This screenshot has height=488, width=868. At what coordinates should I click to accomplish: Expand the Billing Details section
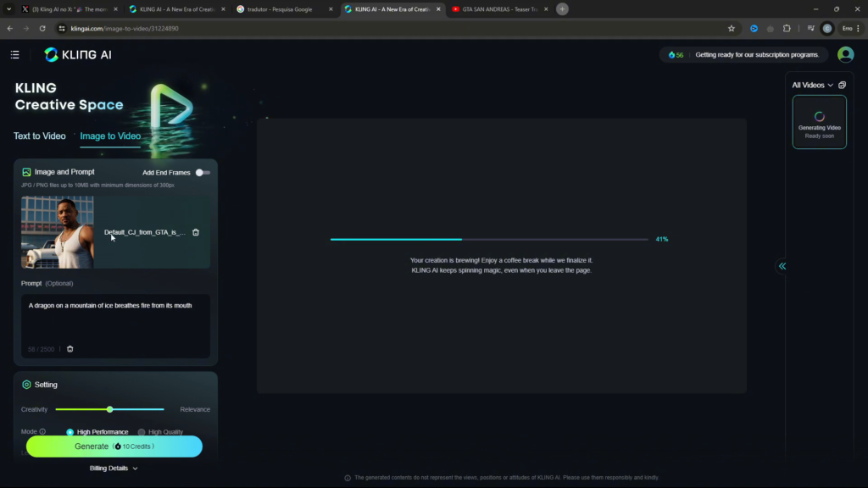(114, 468)
